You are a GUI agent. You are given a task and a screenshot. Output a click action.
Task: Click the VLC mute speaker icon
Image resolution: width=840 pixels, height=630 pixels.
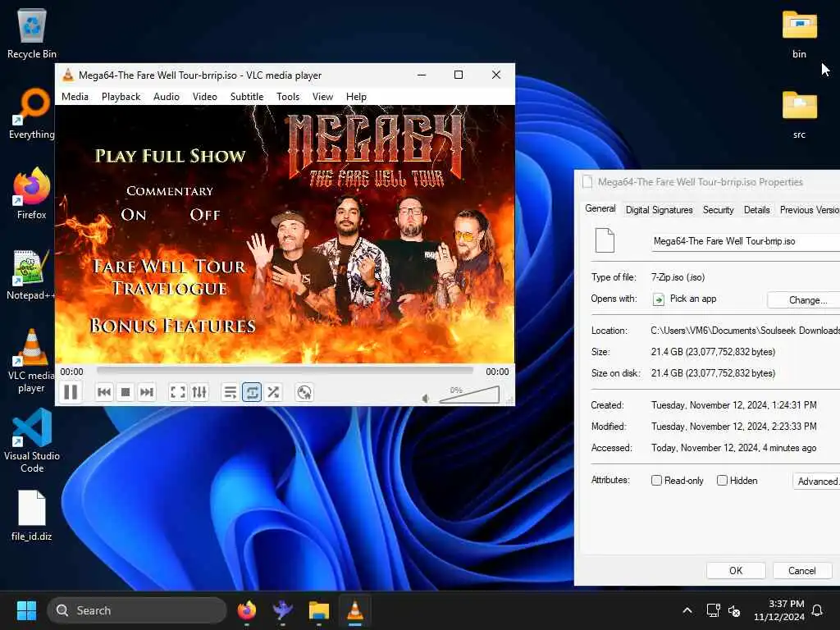426,398
